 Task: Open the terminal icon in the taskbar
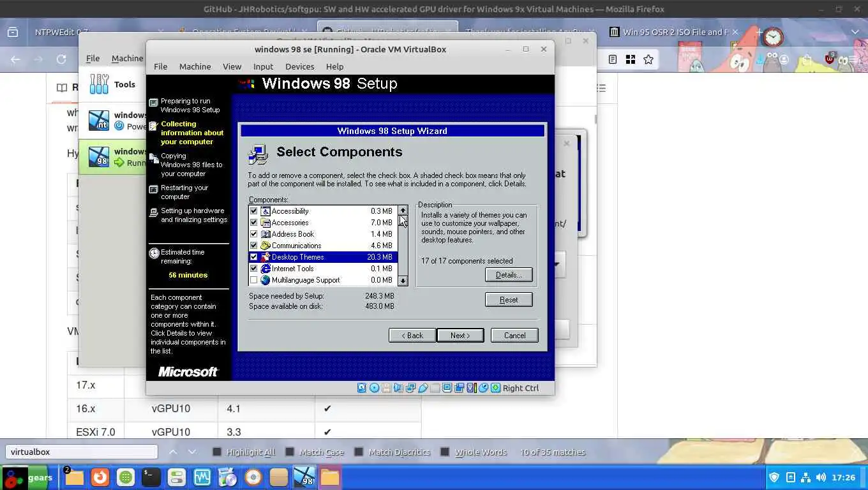(151, 477)
